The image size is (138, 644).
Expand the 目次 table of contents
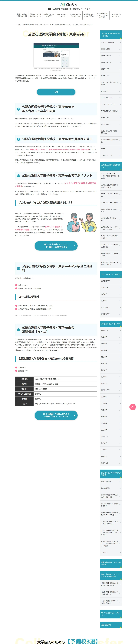[56, 92]
